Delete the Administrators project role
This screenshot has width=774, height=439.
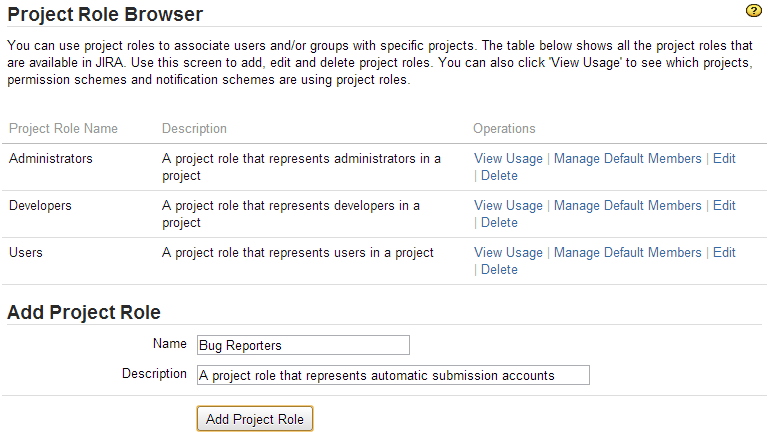499,176
